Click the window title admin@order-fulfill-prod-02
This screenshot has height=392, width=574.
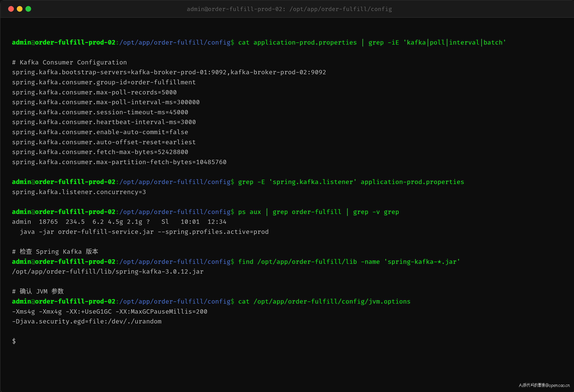(289, 9)
